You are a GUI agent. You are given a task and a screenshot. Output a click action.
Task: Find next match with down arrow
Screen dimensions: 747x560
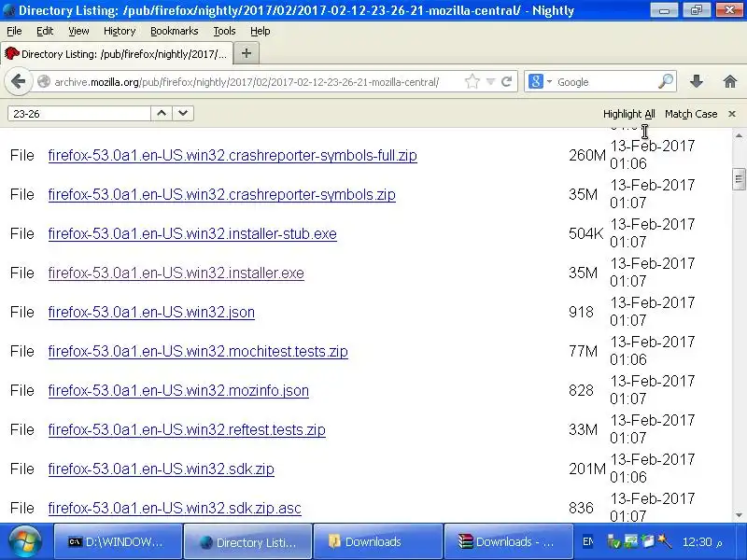click(x=183, y=113)
